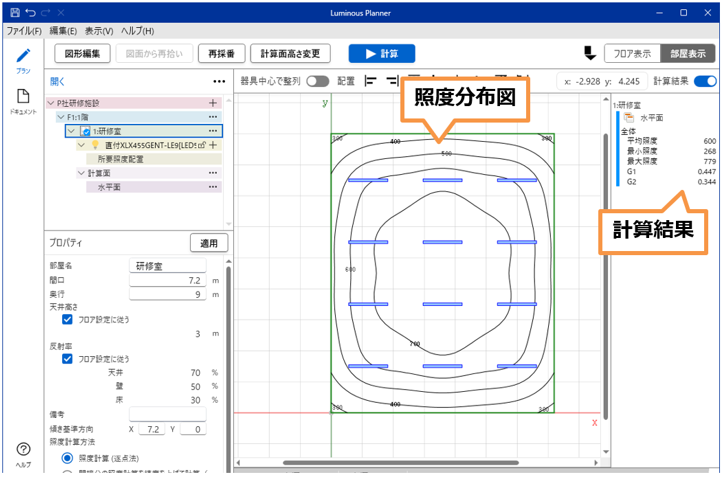Click the black download arrow icon
724x477 pixels.
coord(589,53)
